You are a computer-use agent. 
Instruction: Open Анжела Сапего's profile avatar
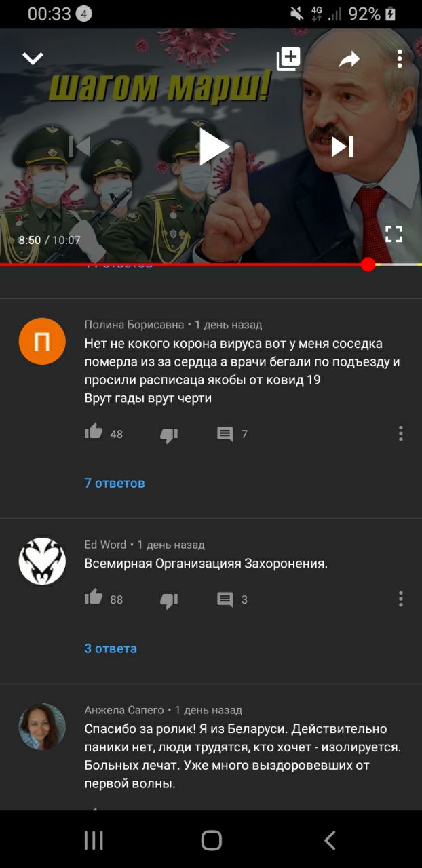point(42,726)
